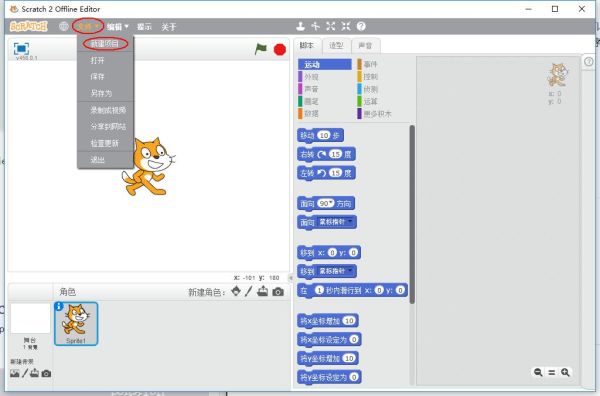Select the 外观 (Looks) block category
Viewport: 600px width, 396px height.
point(324,77)
